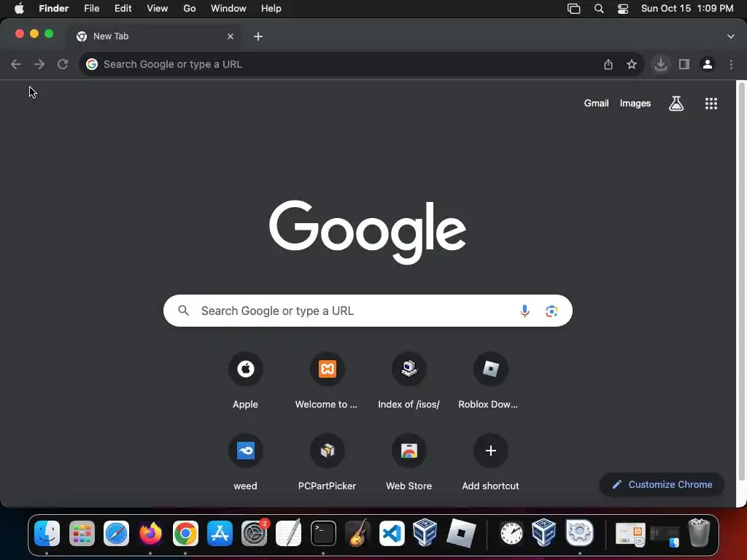Image resolution: width=747 pixels, height=560 pixels.
Task: Open Launchpad from the dock
Action: 82,533
